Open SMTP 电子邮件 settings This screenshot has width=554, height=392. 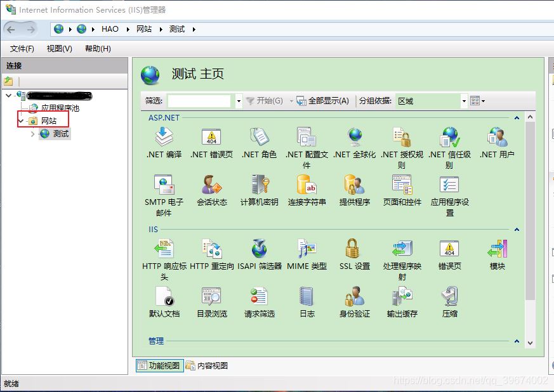(x=164, y=195)
